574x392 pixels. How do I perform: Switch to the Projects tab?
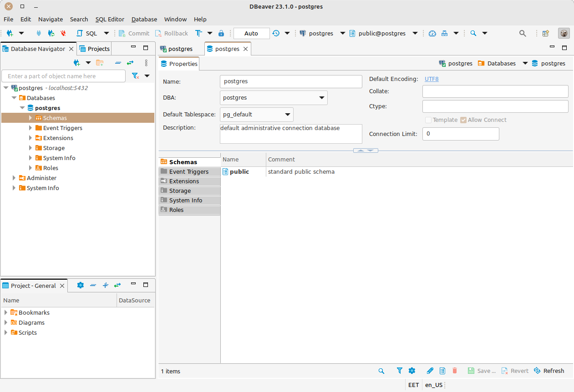[x=94, y=49]
